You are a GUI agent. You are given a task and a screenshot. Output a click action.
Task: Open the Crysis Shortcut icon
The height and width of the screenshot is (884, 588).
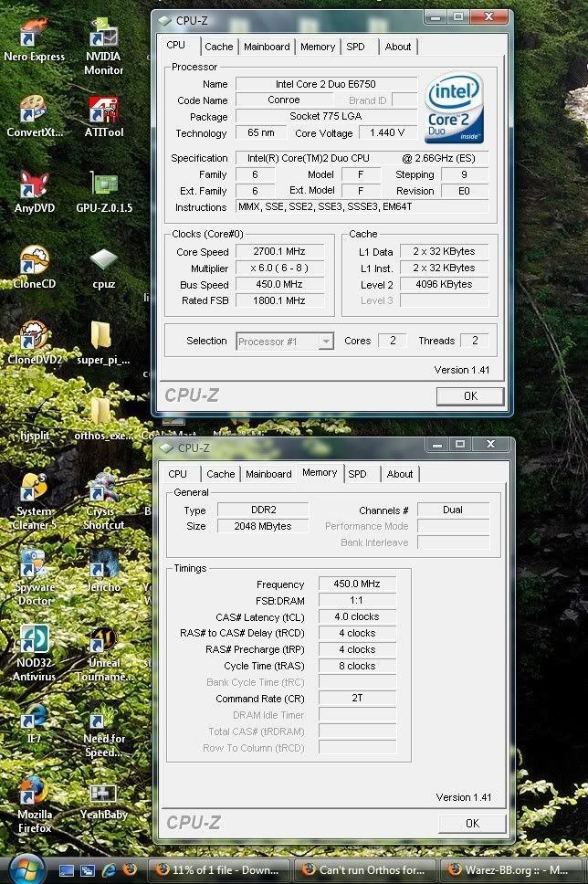pyautogui.click(x=104, y=500)
